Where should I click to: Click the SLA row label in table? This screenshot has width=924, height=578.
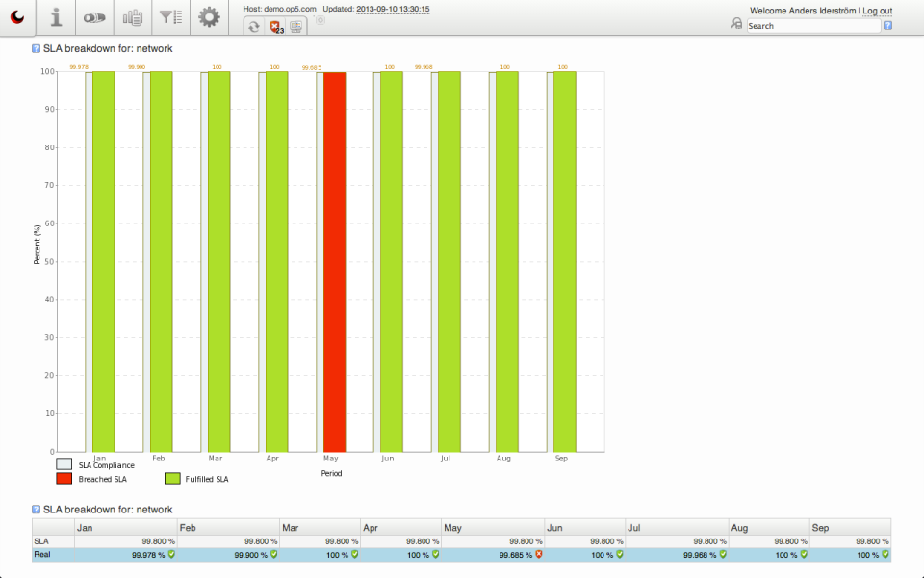41,540
